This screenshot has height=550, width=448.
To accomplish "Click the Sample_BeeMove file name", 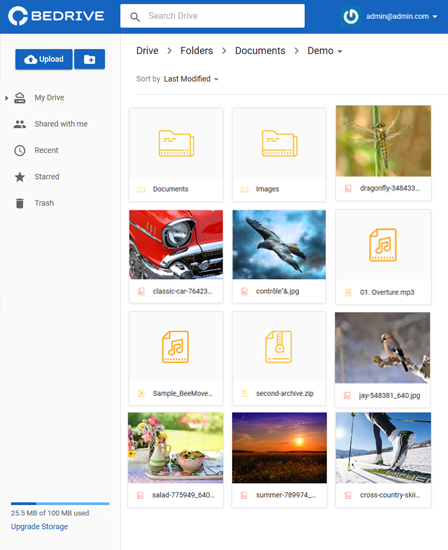I will click(x=182, y=393).
